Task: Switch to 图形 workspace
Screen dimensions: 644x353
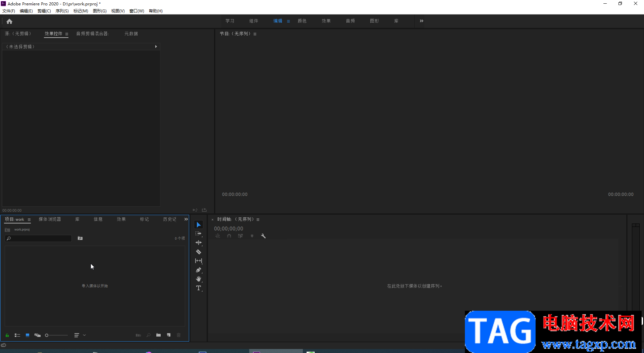Action: tap(374, 21)
